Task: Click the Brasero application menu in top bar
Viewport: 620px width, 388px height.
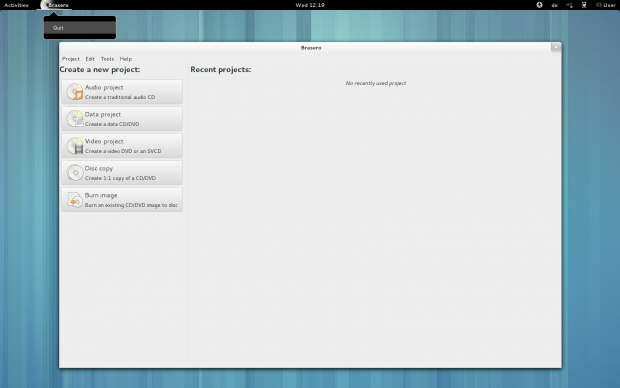Action: 55,5
